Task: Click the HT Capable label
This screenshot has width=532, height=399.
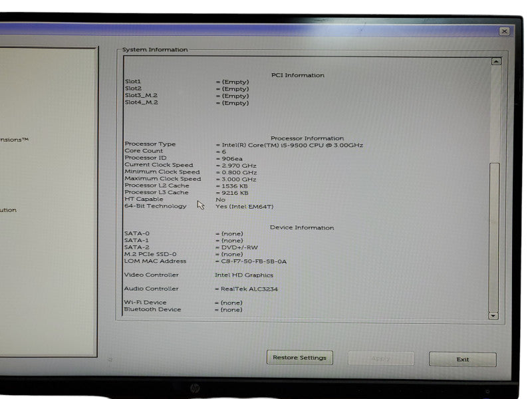Action: tap(144, 199)
